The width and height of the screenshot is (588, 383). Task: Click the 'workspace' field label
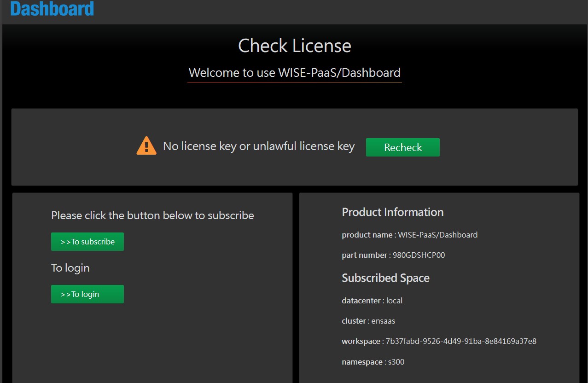point(361,341)
